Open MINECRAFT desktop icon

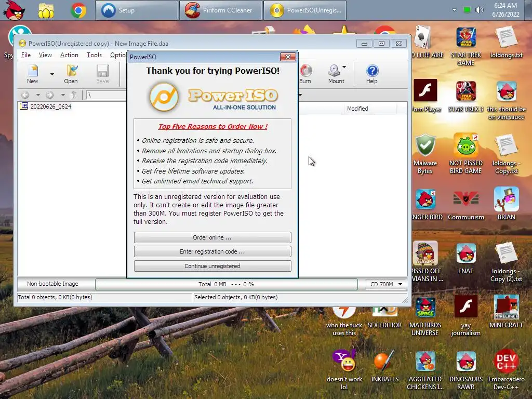[506, 312]
